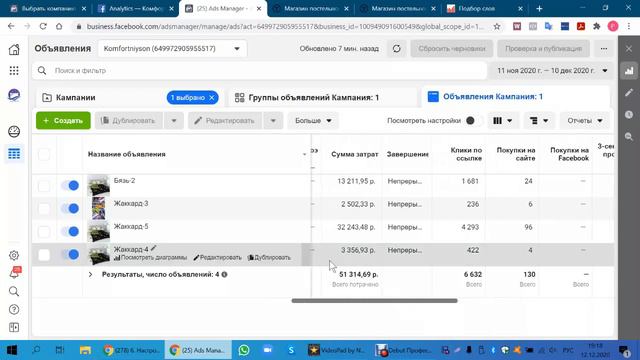Open the Ads Manager home icon
The width and height of the screenshot is (640, 360).
point(14,49)
